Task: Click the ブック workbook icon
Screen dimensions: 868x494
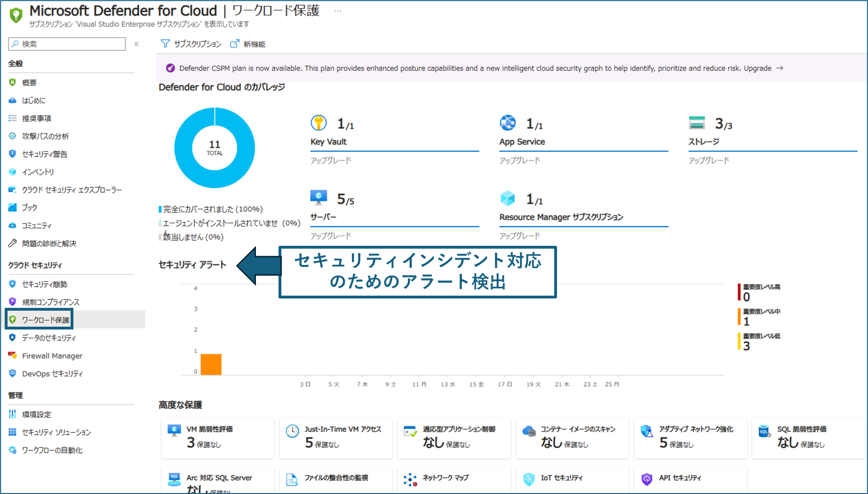Action: point(13,207)
